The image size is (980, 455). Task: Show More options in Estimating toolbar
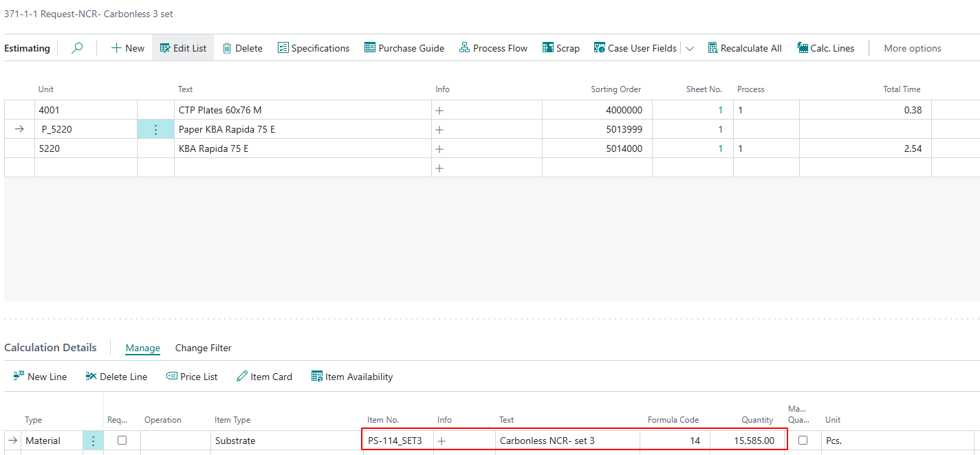click(x=913, y=48)
